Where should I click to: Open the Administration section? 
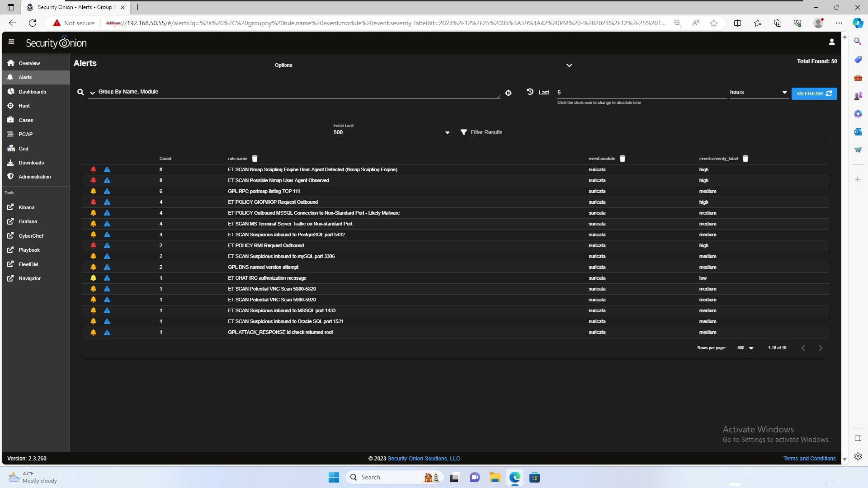(x=36, y=177)
